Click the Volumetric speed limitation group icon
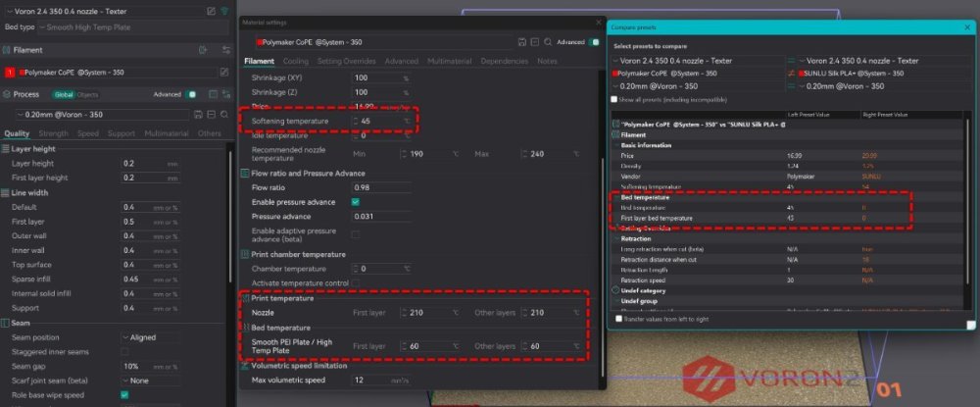980x407 pixels. click(x=246, y=366)
